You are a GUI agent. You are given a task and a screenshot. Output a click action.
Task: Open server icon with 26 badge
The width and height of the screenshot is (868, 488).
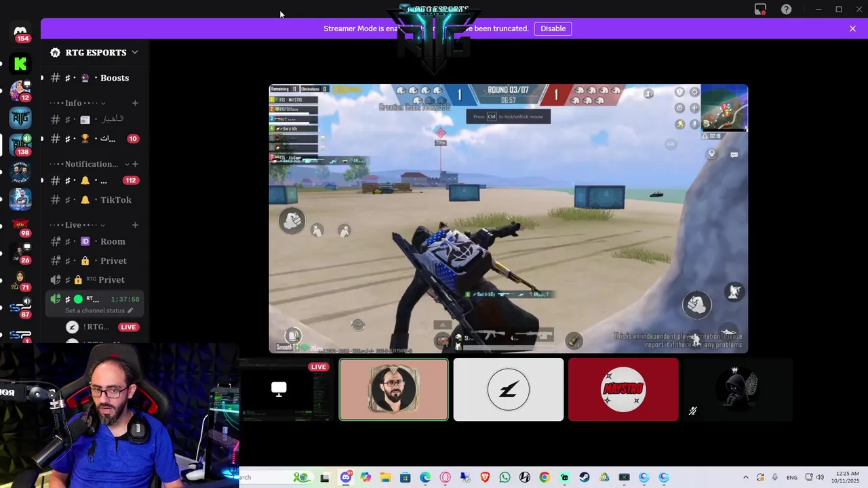[x=20, y=253]
